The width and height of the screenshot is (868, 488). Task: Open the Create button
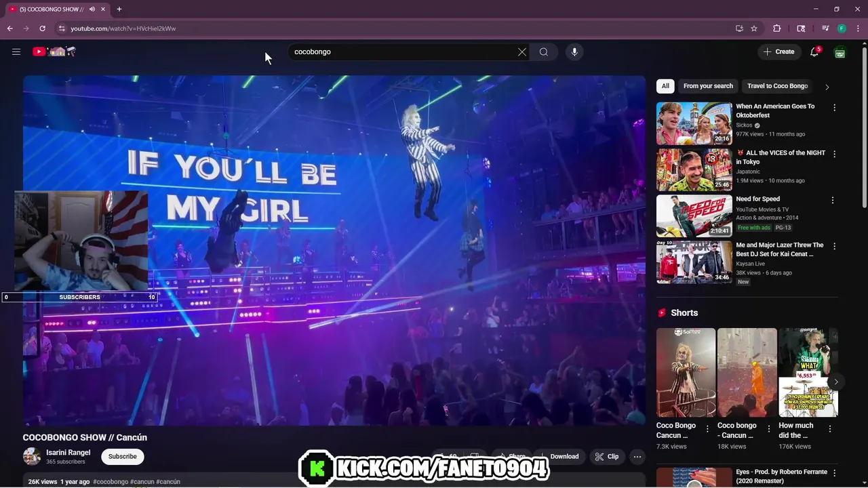point(779,52)
